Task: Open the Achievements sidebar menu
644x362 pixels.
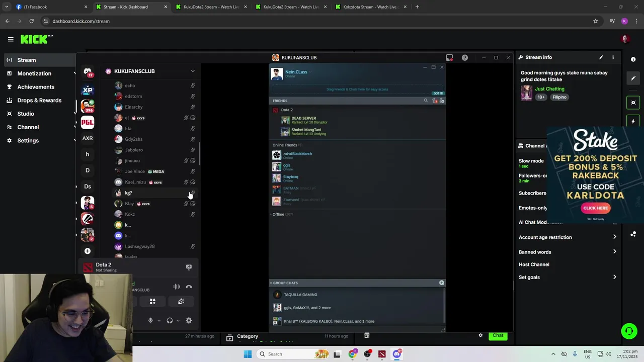Action: pos(36,87)
